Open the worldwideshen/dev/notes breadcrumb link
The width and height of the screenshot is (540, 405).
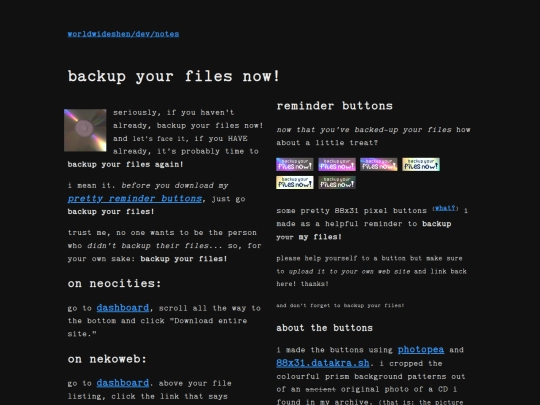click(x=123, y=34)
